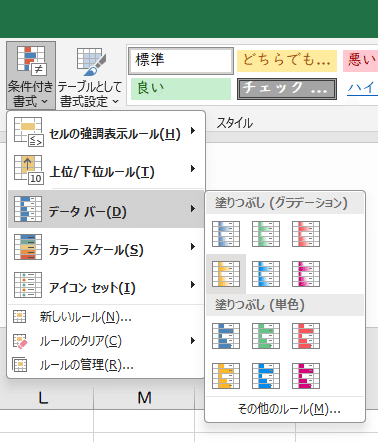Choose 新しいルール menu entry
This screenshot has width=378, height=442.
pyautogui.click(x=106, y=317)
